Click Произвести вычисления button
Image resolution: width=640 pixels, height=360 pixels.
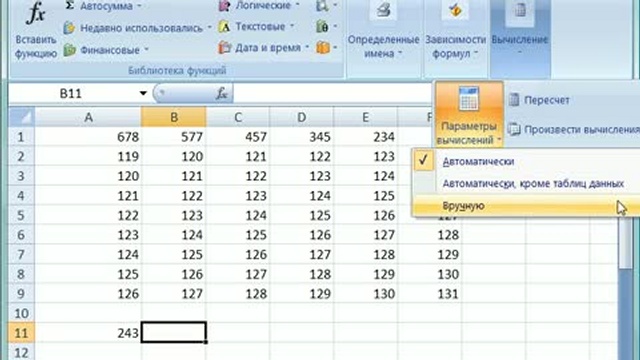[574, 129]
